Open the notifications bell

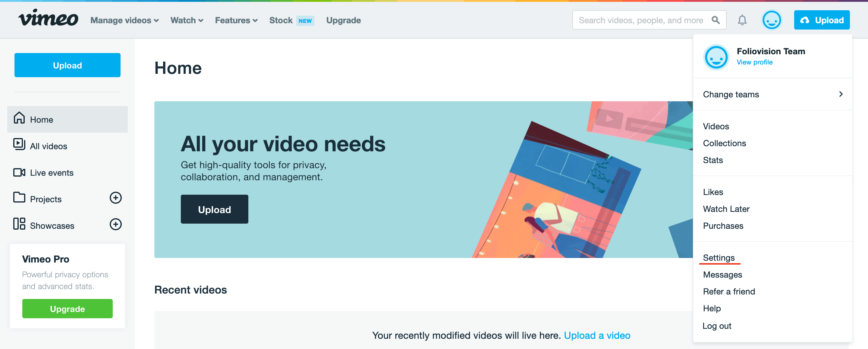tap(742, 20)
